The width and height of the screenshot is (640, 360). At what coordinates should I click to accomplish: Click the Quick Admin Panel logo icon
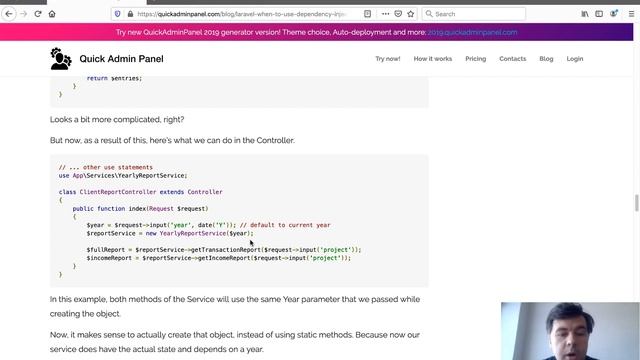(61, 59)
